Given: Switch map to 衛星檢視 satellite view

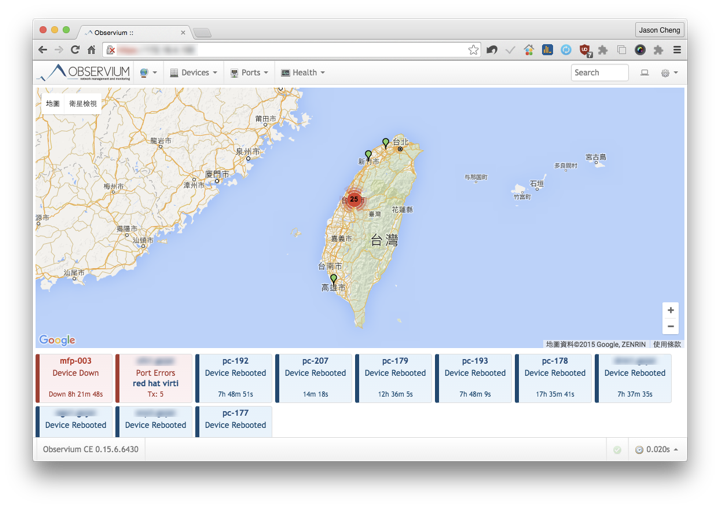Looking at the screenshot, I should coord(83,104).
